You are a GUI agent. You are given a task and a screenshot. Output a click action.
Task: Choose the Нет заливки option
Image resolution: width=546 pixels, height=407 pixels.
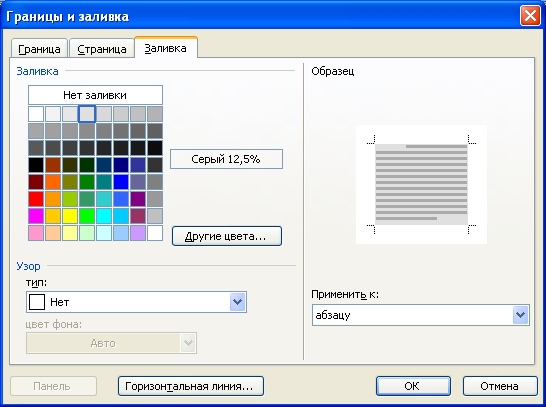[95, 95]
